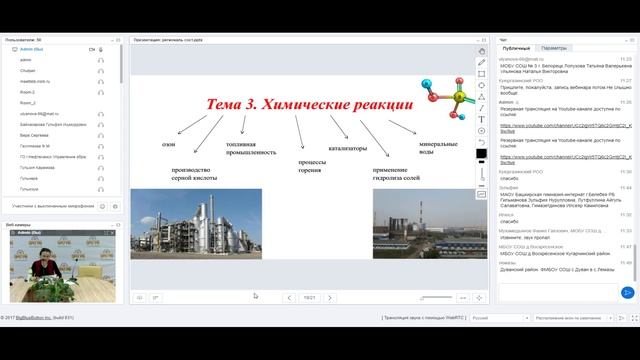The width and height of the screenshot is (640, 360).
Task: Select the Pan hand tool
Action: pos(482,51)
